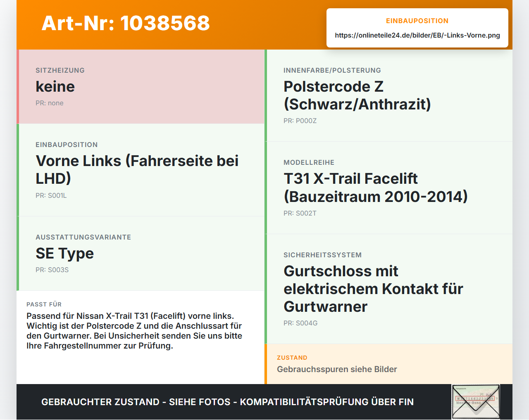Click the ZUSTAND label
The width and height of the screenshot is (529, 420).
pyautogui.click(x=292, y=358)
